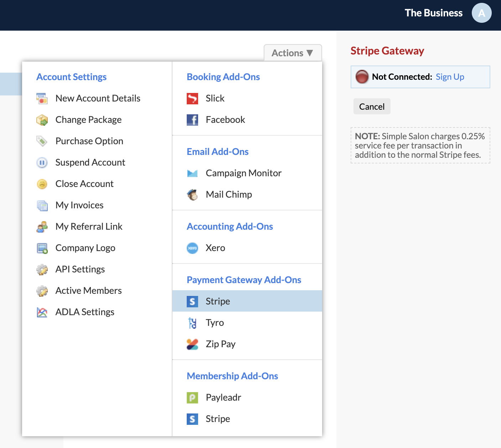Click the Account Settings heading

click(72, 77)
